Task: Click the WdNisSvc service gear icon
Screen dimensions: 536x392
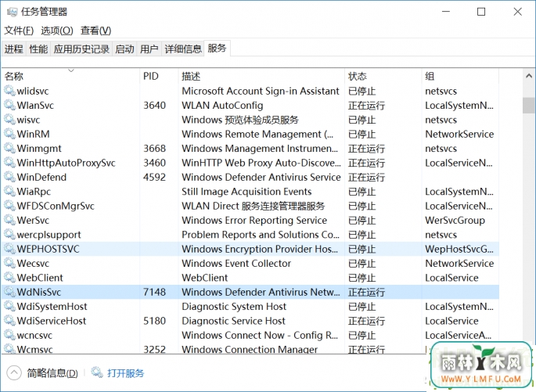Action: click(9, 292)
